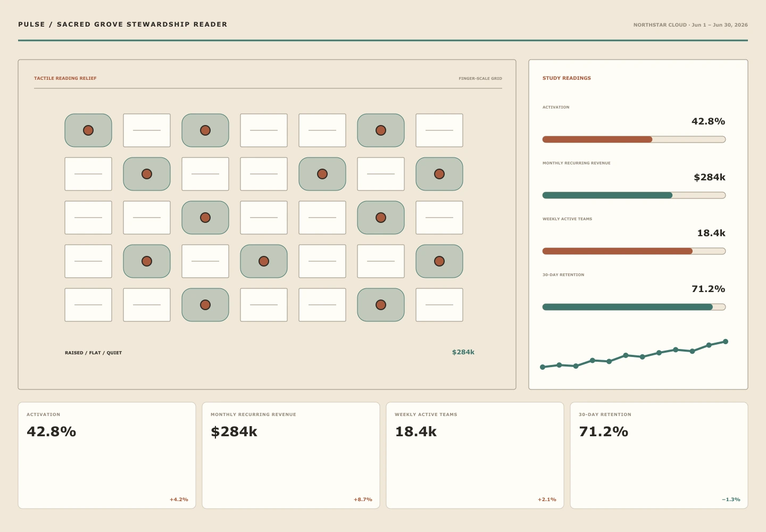Viewport: 766px width, 532px height.
Task: Click the "71.2%" value in Study Readings
Action: coord(709,289)
